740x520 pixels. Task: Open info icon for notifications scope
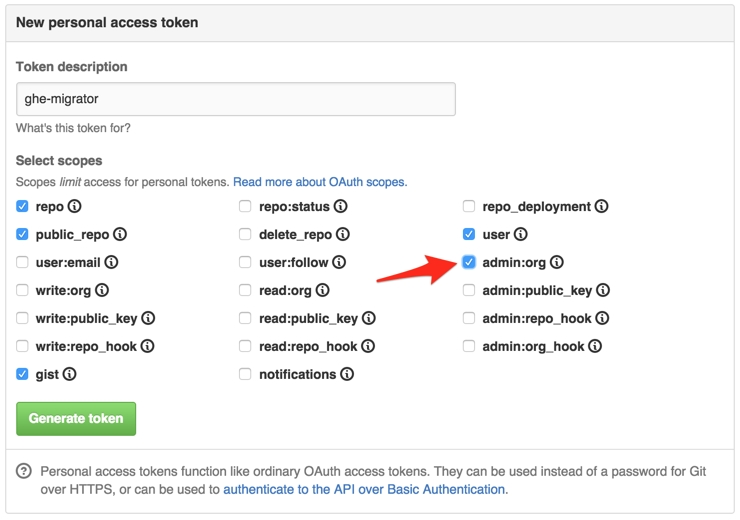(x=347, y=375)
